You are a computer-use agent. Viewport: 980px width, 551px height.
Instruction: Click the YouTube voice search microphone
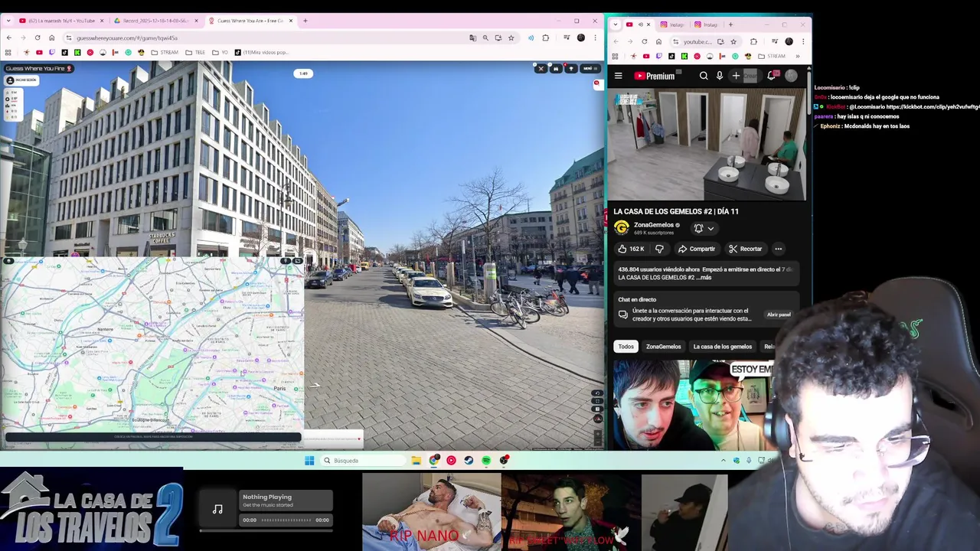point(719,76)
